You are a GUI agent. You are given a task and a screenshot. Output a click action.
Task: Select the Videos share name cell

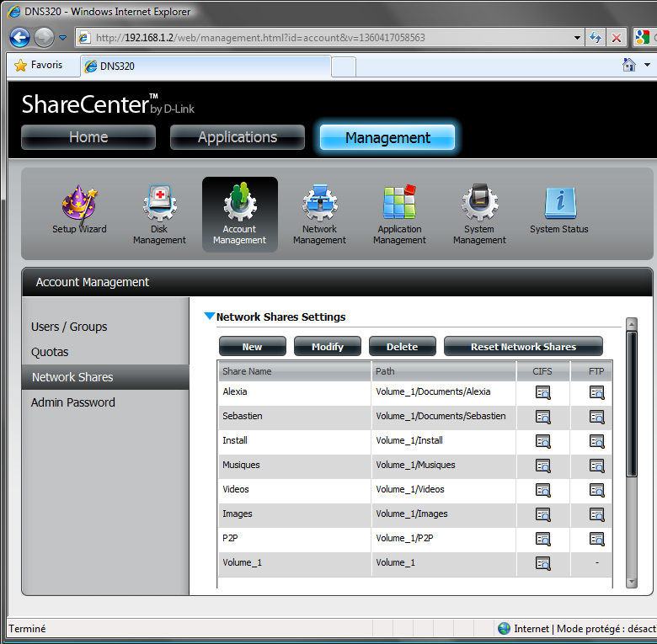[294, 490]
